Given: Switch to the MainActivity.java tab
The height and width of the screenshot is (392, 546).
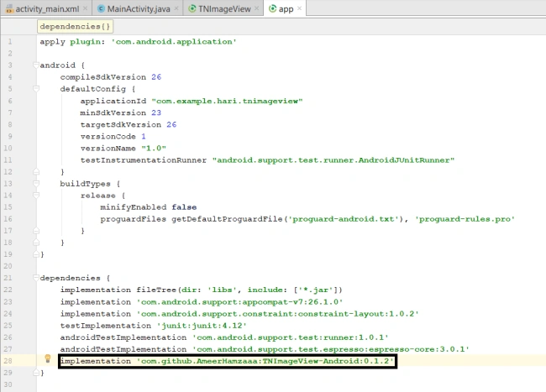Looking at the screenshot, I should 139,8.
